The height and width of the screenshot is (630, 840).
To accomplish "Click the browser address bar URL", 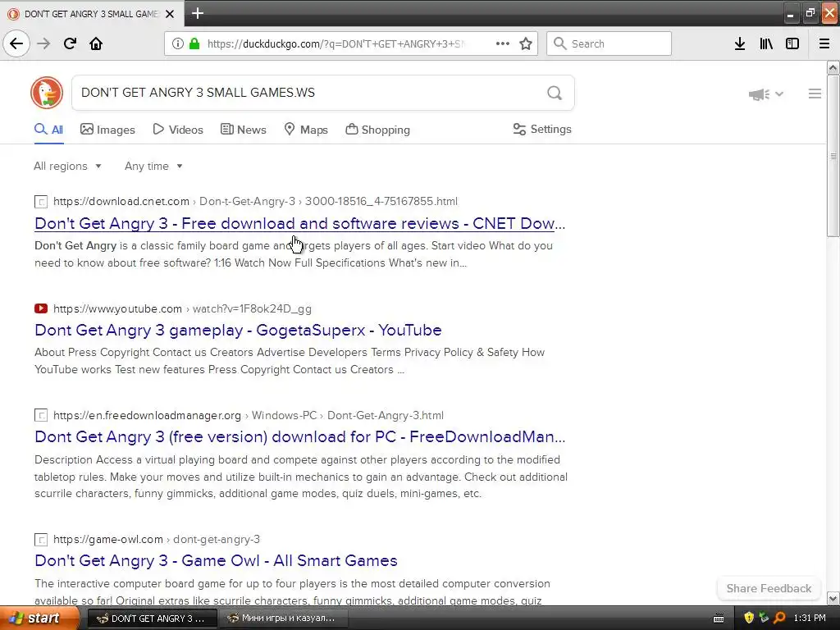I will 336,44.
